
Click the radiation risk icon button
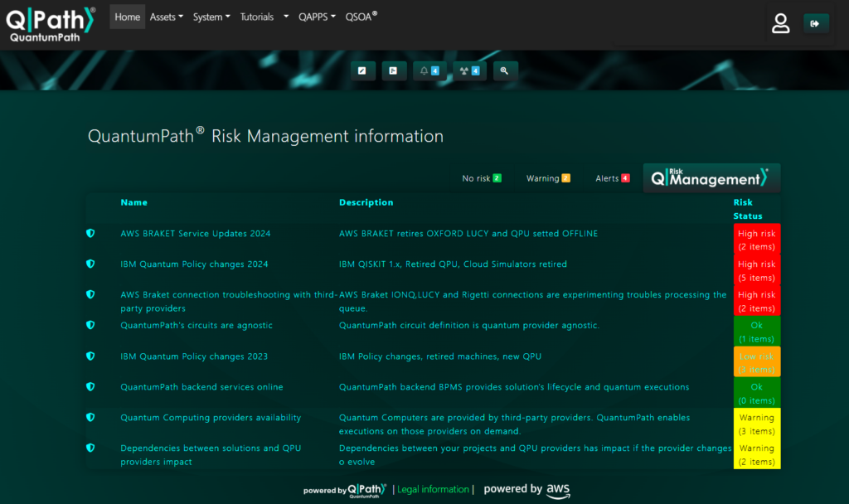tap(469, 71)
